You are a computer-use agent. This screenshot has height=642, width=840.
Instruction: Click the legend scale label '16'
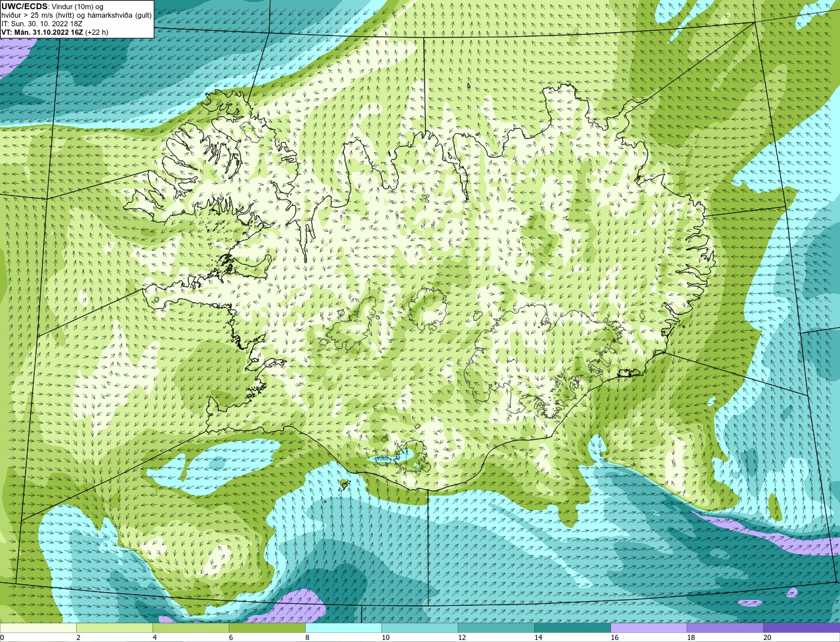(614, 637)
